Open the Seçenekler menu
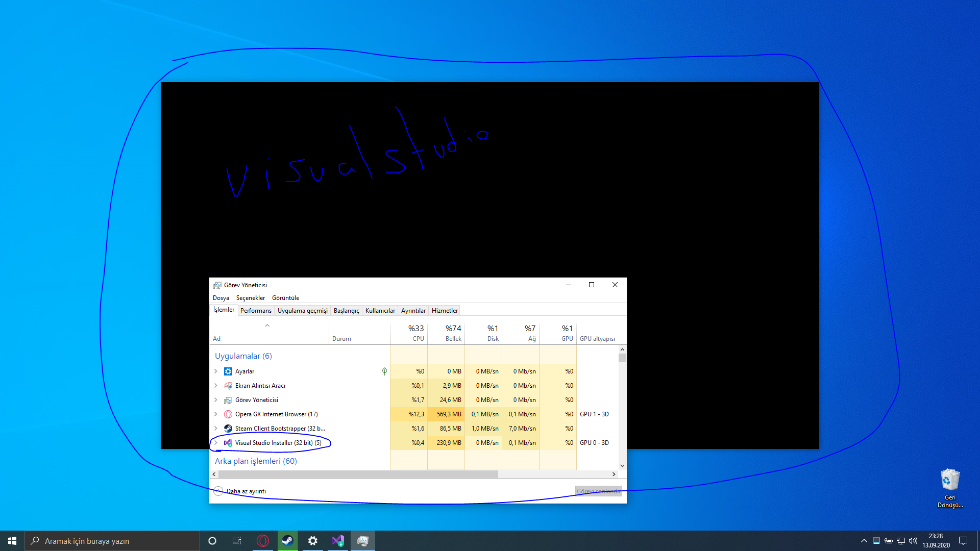The image size is (980, 551). pyautogui.click(x=250, y=298)
